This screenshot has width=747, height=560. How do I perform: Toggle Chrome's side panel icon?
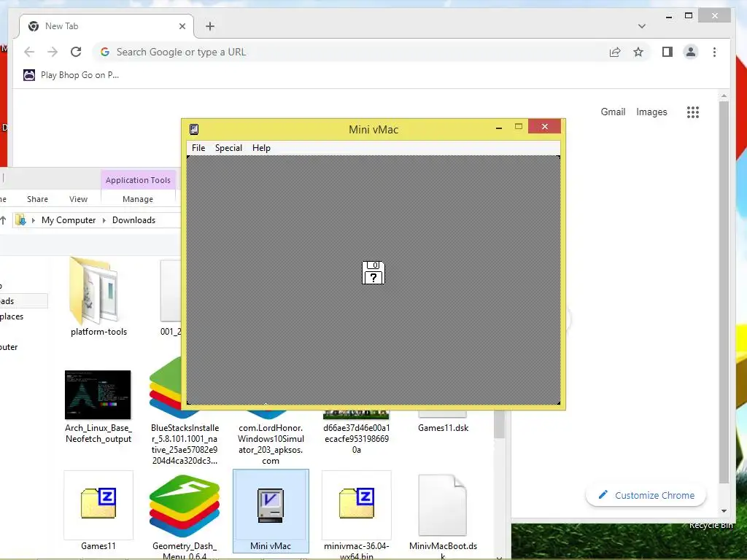(x=667, y=52)
